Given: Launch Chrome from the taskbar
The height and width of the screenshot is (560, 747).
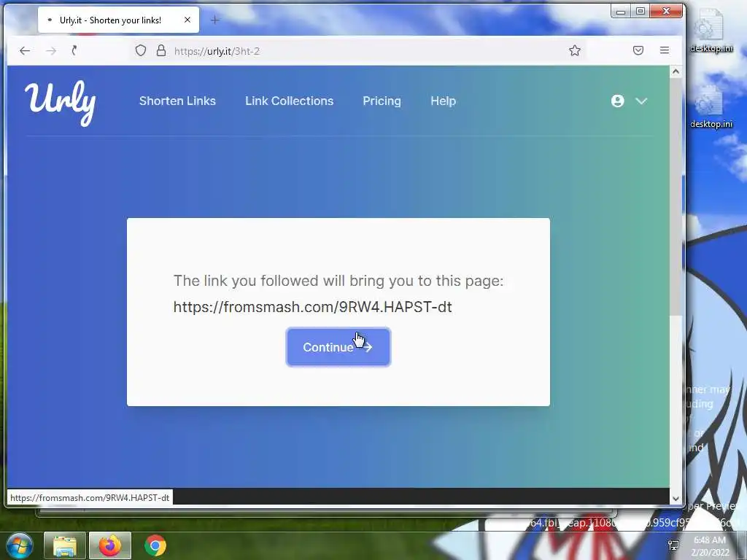Looking at the screenshot, I should [x=155, y=545].
